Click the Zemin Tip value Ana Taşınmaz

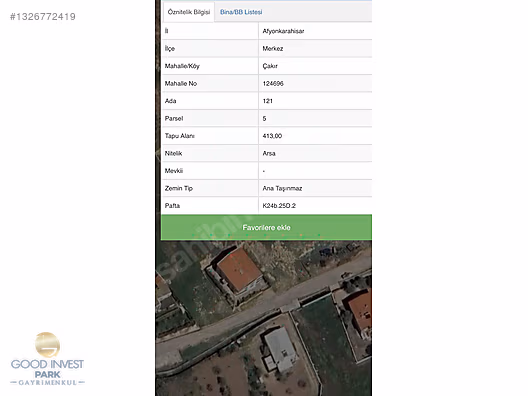(282, 188)
